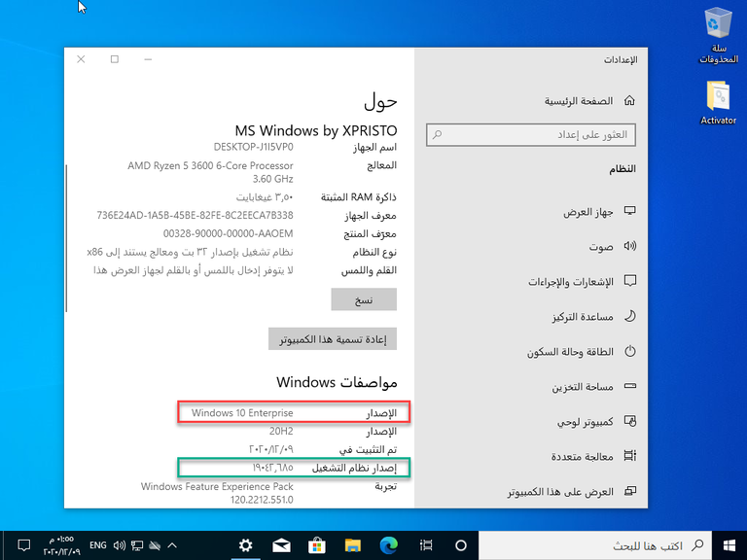747x560 pixels.
Task: Maximize the Settings window
Action: [x=115, y=59]
